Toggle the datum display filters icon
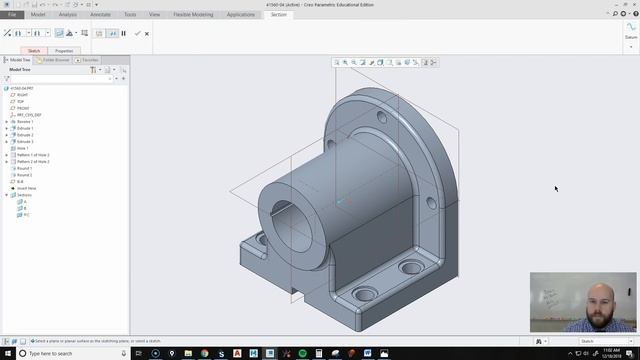Viewport: 640px width, 360px height. (x=416, y=62)
